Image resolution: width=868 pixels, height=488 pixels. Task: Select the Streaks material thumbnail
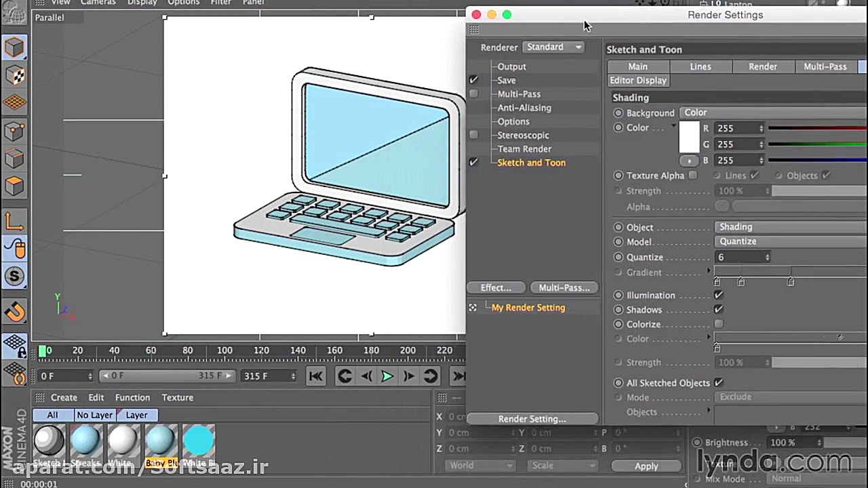(x=85, y=441)
